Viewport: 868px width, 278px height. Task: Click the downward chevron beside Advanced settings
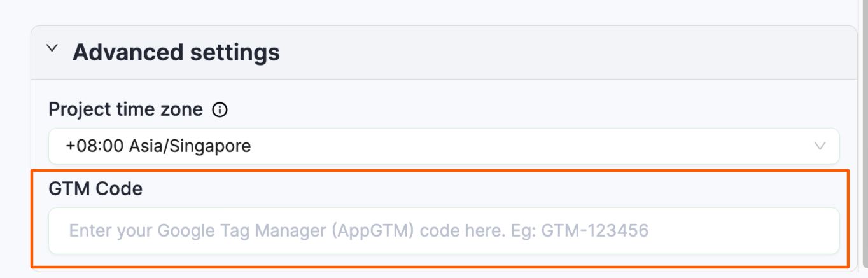pos(53,48)
